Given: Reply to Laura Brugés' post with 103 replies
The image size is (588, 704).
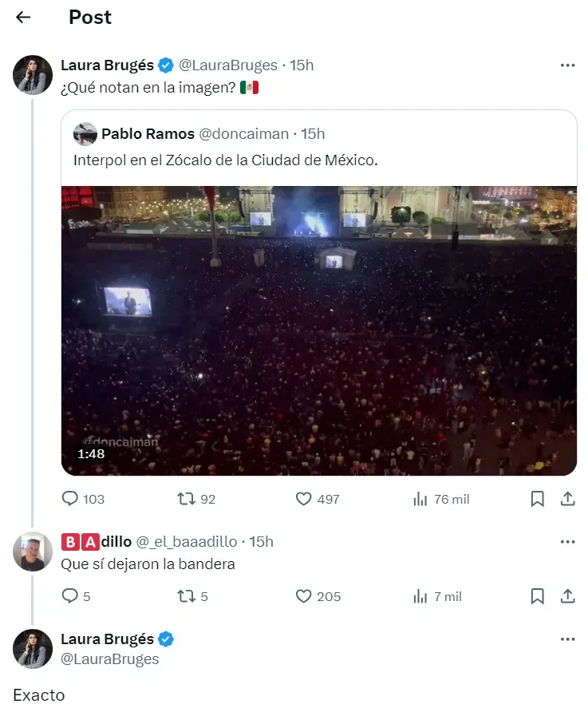Looking at the screenshot, I should 71,499.
